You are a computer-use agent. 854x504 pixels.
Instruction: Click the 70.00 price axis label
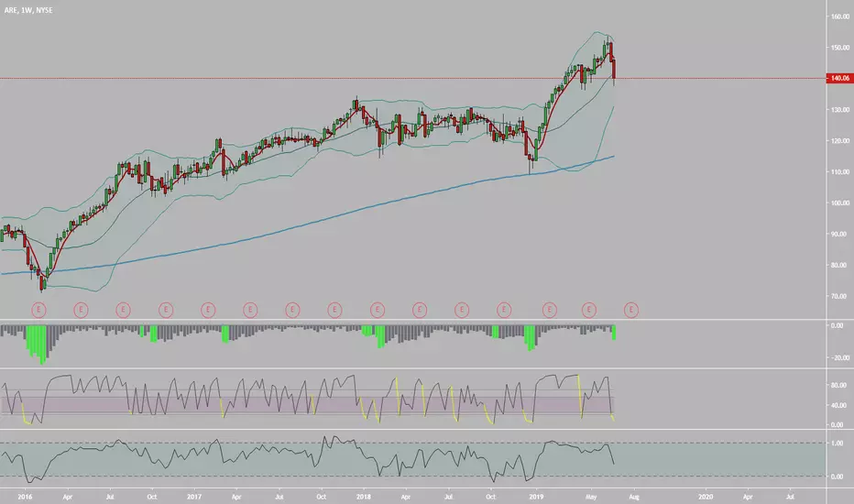click(840, 296)
